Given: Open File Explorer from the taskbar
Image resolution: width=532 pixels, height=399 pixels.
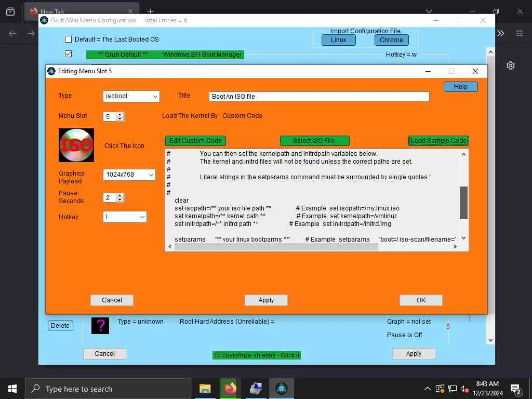Looking at the screenshot, I should 205,389.
